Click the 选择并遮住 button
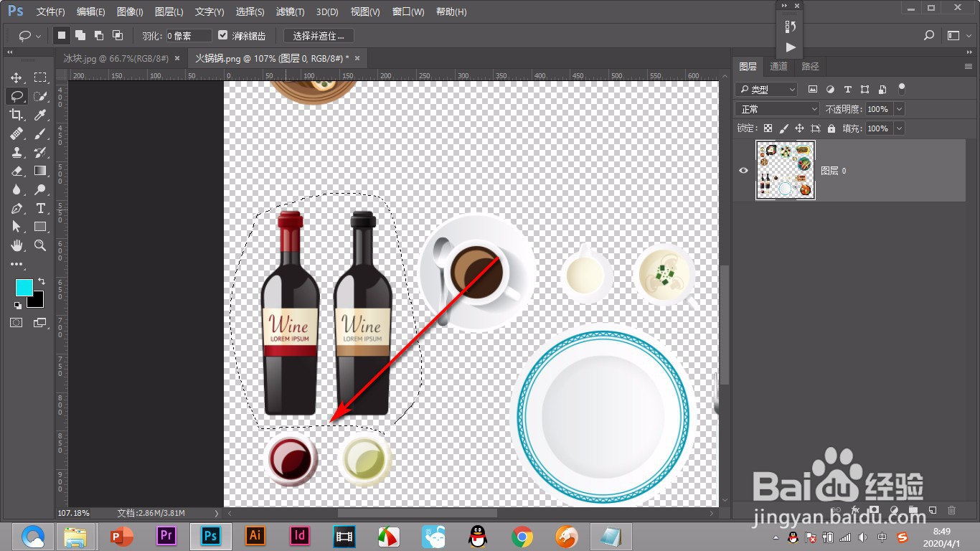Viewport: 980px width, 551px height. [319, 35]
